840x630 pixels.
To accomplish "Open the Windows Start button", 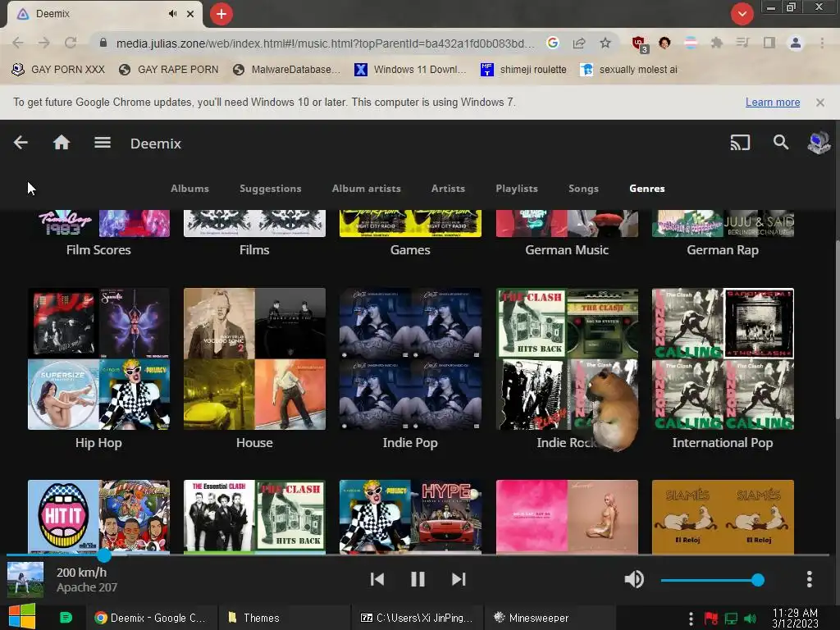I will pos(22,617).
